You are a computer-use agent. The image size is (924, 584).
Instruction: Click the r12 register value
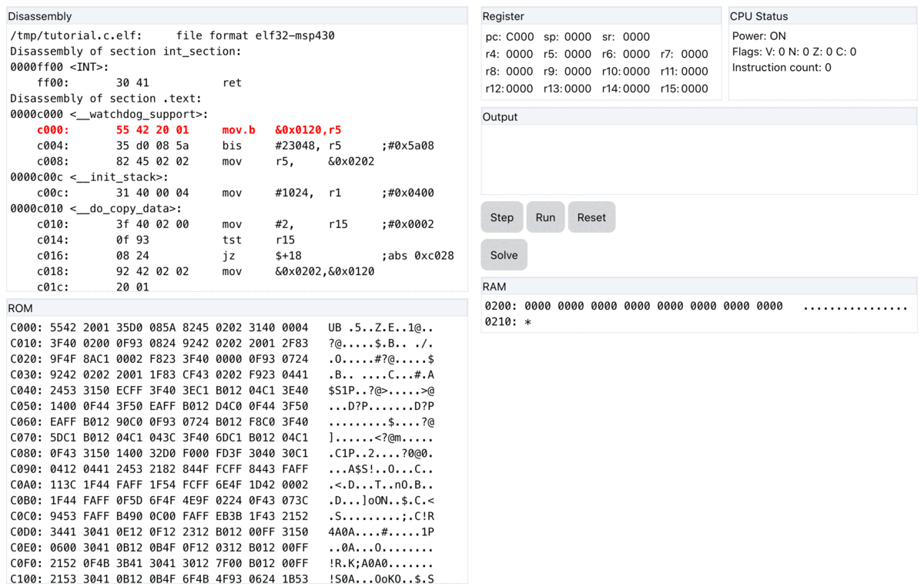coord(519,89)
